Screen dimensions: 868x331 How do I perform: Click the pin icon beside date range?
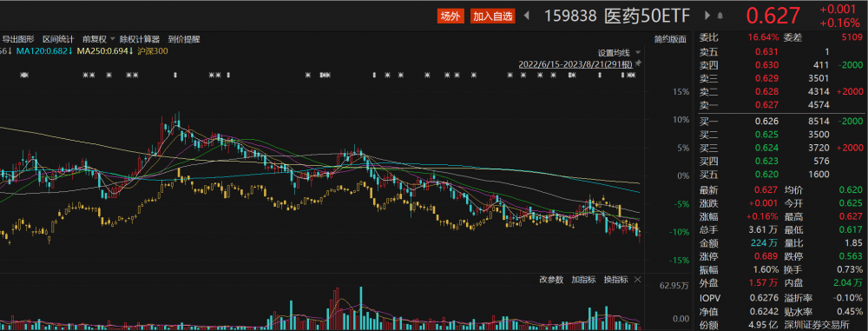tap(638, 63)
